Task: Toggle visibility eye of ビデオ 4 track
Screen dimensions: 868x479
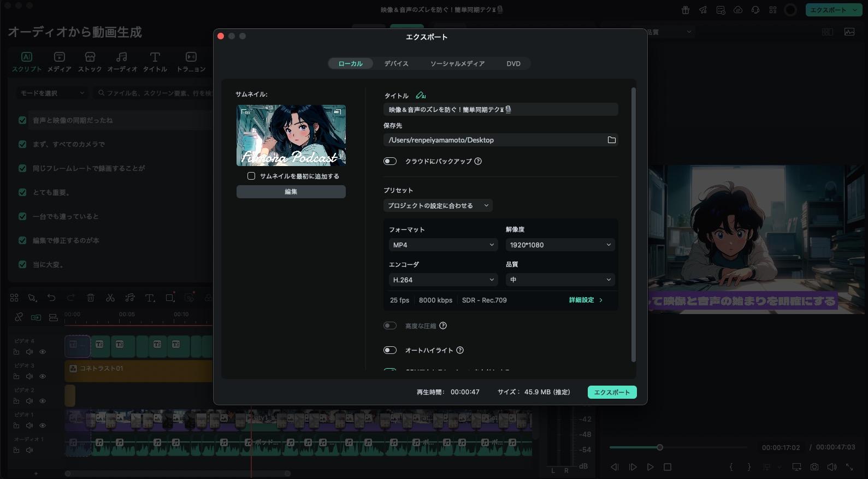Action: point(43,352)
